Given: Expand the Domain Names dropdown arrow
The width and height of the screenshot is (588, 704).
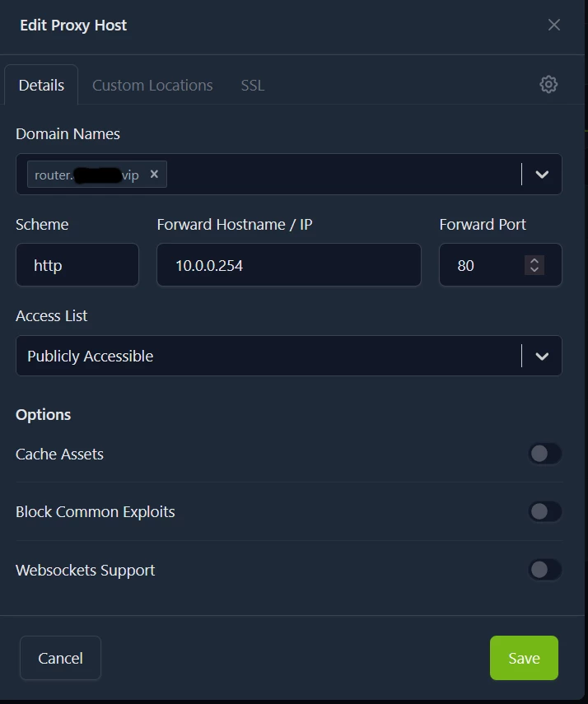Looking at the screenshot, I should coord(542,175).
